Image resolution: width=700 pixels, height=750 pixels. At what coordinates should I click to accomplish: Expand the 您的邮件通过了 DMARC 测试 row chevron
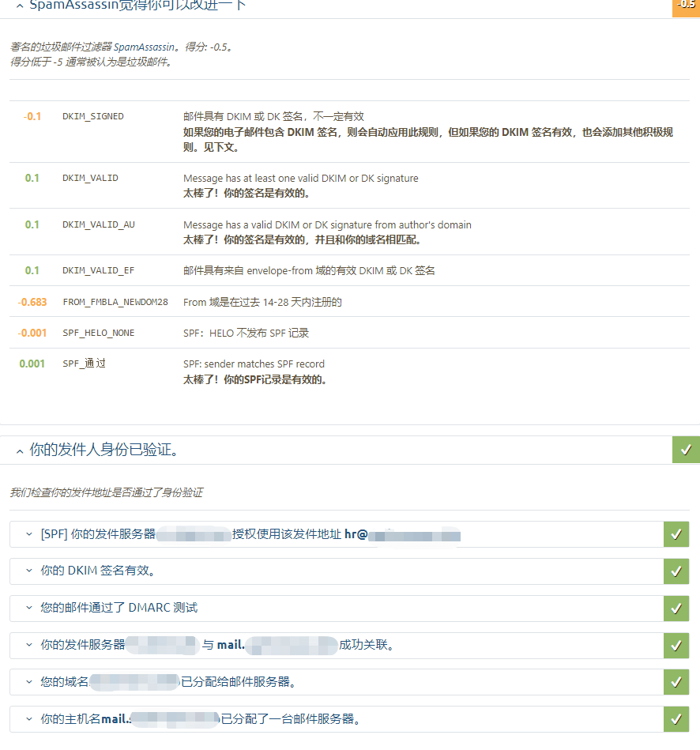(29, 608)
